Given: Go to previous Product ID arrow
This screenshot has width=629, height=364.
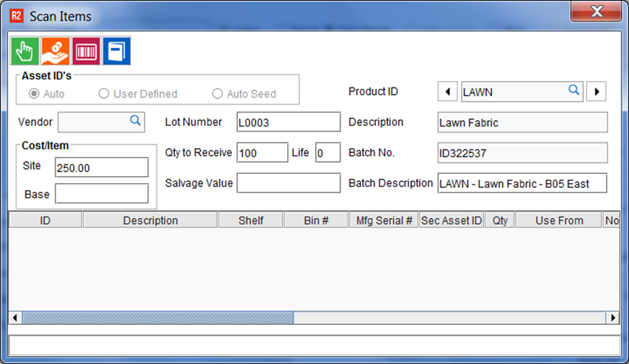Looking at the screenshot, I should pos(447,92).
